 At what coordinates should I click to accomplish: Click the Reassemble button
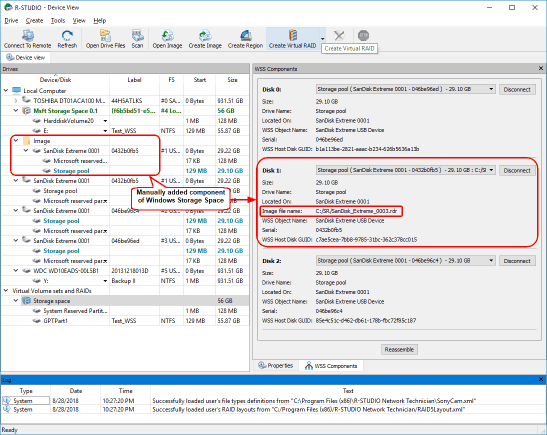click(x=399, y=349)
